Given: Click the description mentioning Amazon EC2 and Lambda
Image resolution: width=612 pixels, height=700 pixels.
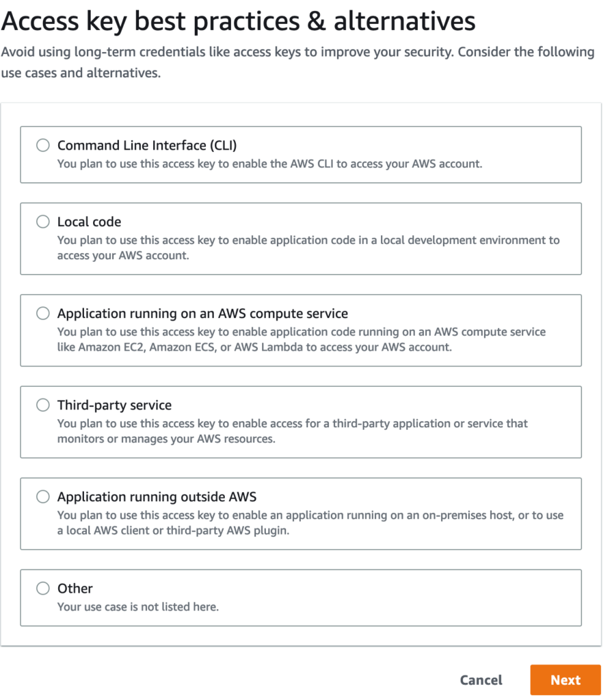Looking at the screenshot, I should (301, 340).
